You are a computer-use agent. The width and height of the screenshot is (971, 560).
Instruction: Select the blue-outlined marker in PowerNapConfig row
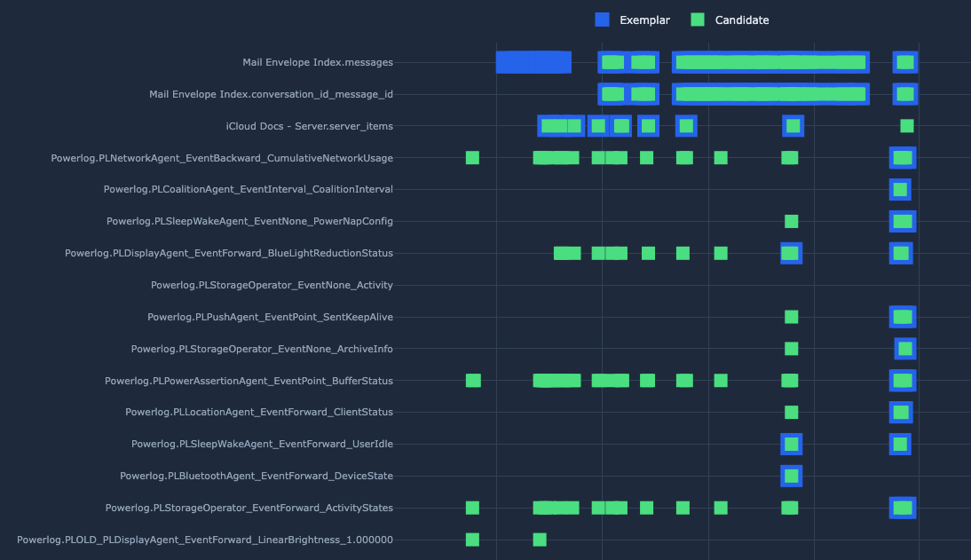click(x=903, y=221)
